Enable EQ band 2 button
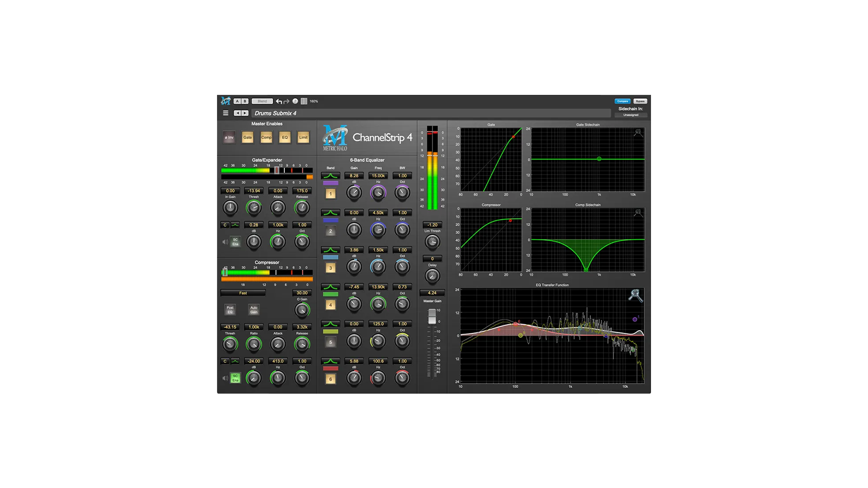This screenshot has height=488, width=868. 330,231
